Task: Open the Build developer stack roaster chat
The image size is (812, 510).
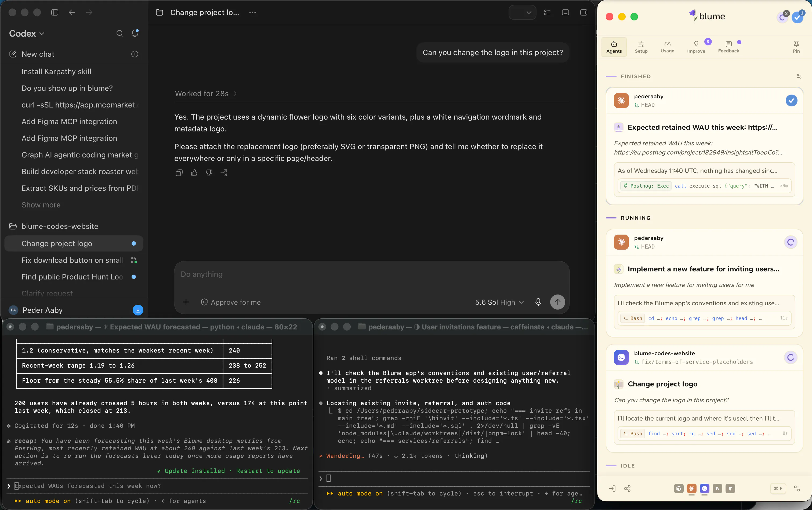Action: point(80,172)
